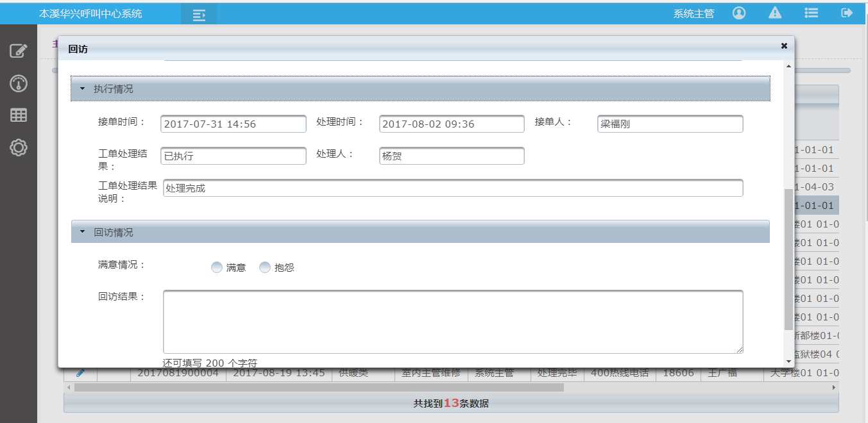Click the logout arrow icon in top bar

[x=847, y=12]
